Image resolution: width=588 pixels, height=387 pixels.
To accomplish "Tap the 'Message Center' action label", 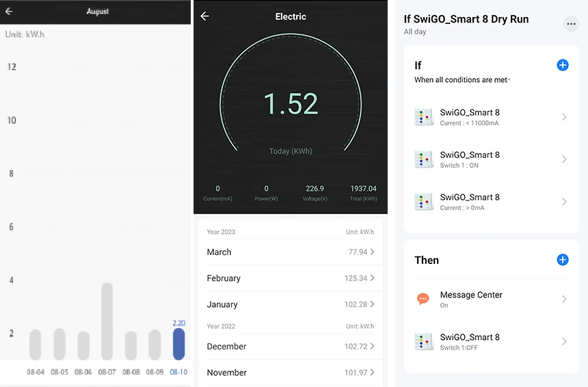I will click(471, 295).
